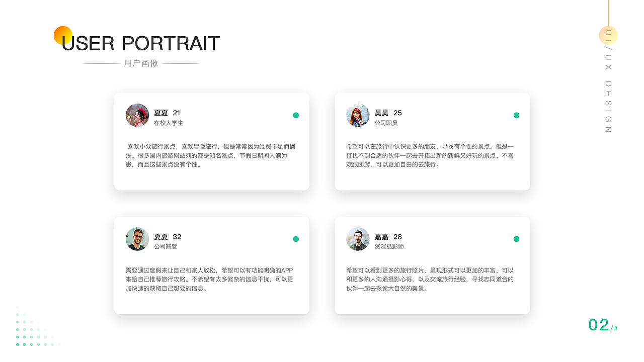Open the avatar of 夏夏 age 32
The width and height of the screenshot is (644, 362).
coord(137,239)
